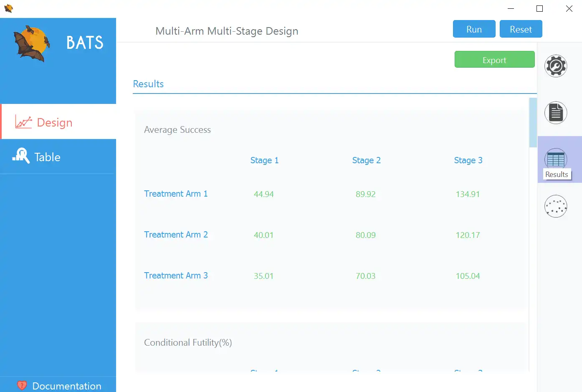This screenshot has height=392, width=582.
Task: Click the value 89.92
Action: [x=366, y=194]
